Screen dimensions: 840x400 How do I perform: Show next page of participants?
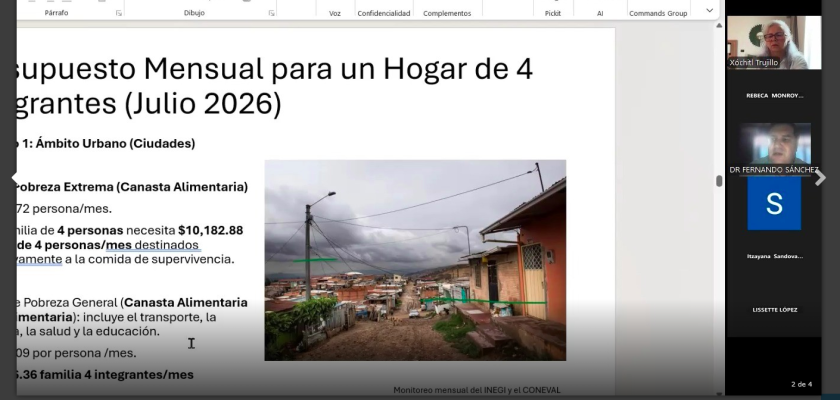click(x=820, y=178)
